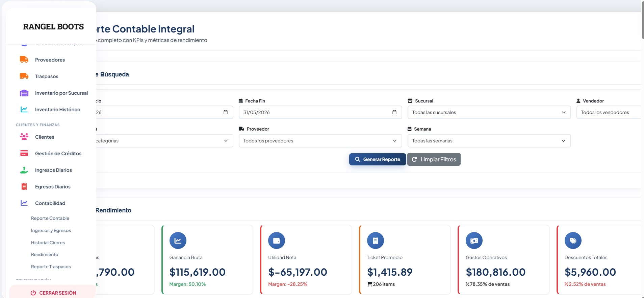Open Ingresos y Egresos submenu item
The image size is (644, 298).
click(x=51, y=230)
